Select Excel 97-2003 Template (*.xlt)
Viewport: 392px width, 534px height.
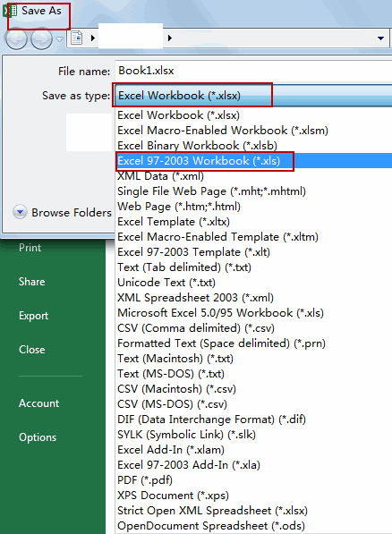pos(254,252)
